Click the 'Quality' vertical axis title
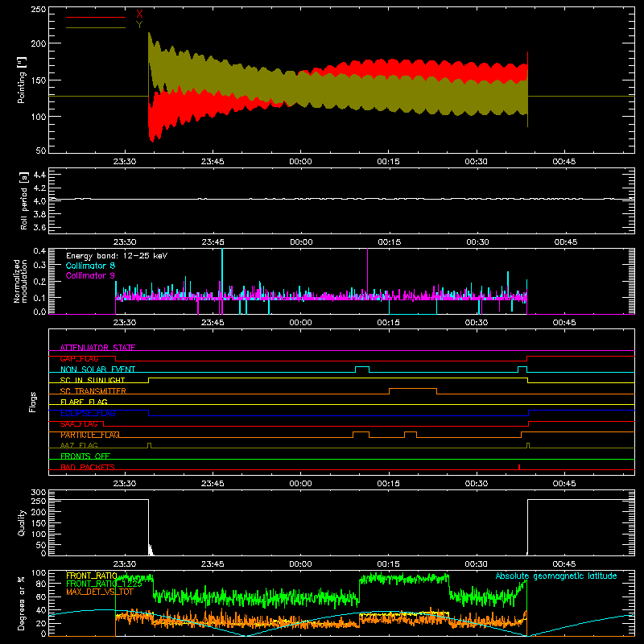 click(22, 522)
